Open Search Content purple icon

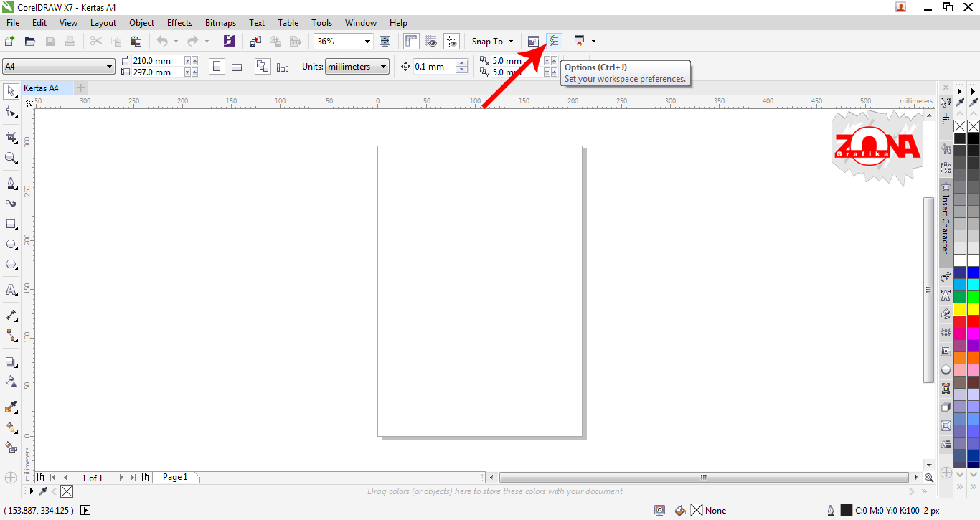pos(230,42)
